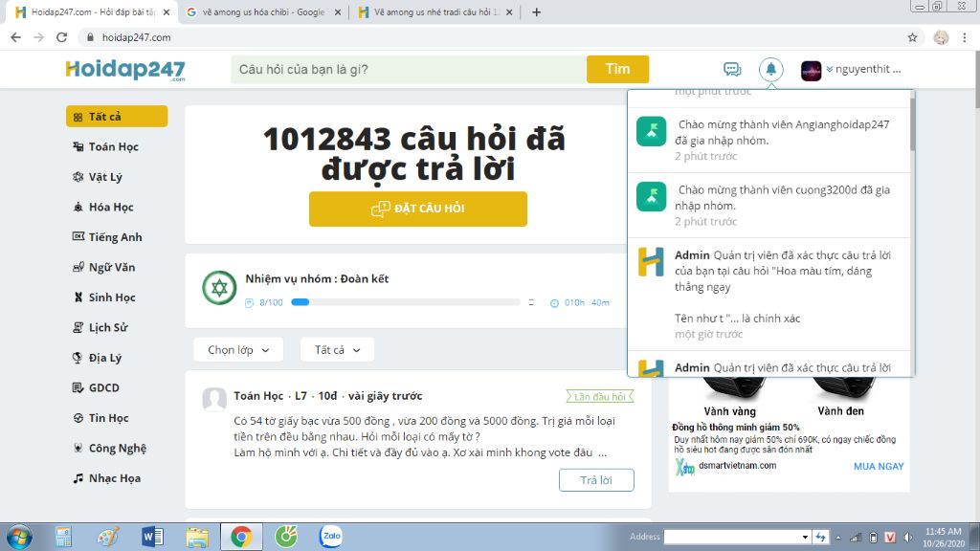The height and width of the screenshot is (551, 980).
Task: Open Windows Start button
Action: point(19,537)
